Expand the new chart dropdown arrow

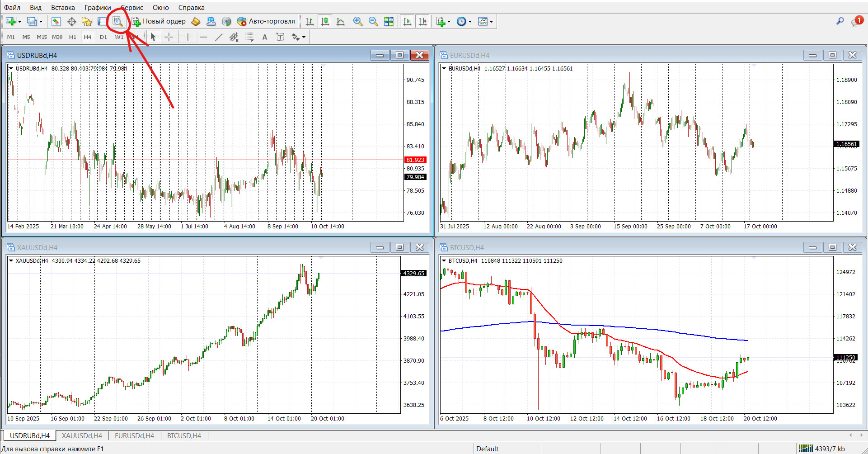(19, 22)
